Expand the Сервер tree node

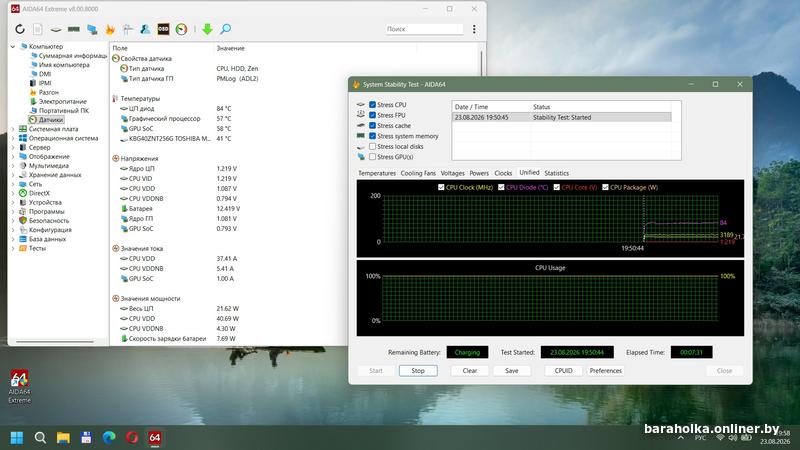click(13, 147)
